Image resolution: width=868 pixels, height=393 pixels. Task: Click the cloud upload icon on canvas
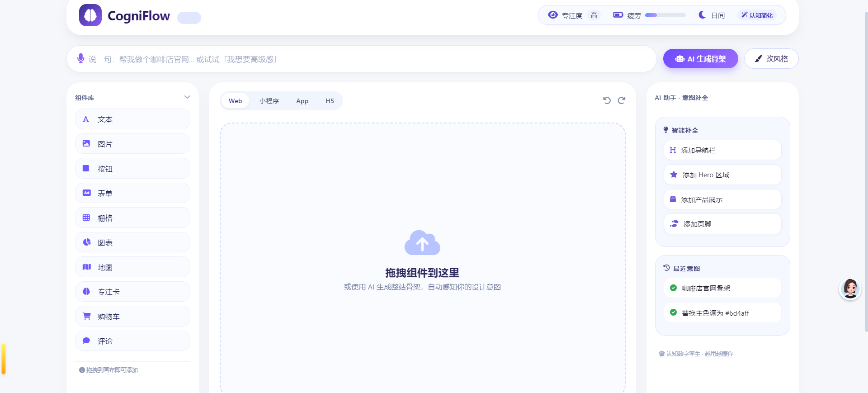click(422, 243)
